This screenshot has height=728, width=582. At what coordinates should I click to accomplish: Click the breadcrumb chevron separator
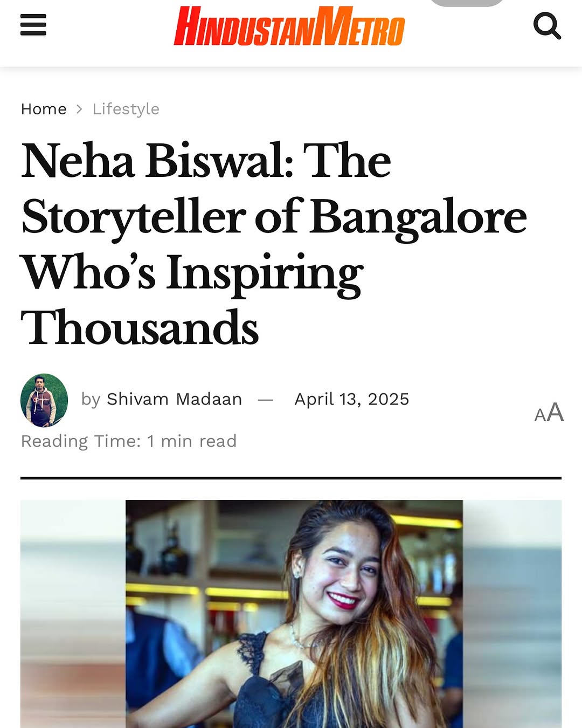coord(80,109)
